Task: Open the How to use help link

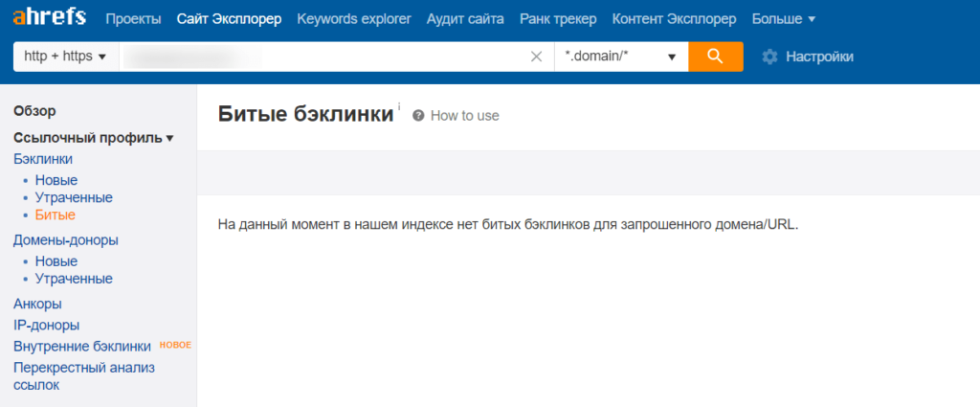Action: pyautogui.click(x=464, y=116)
